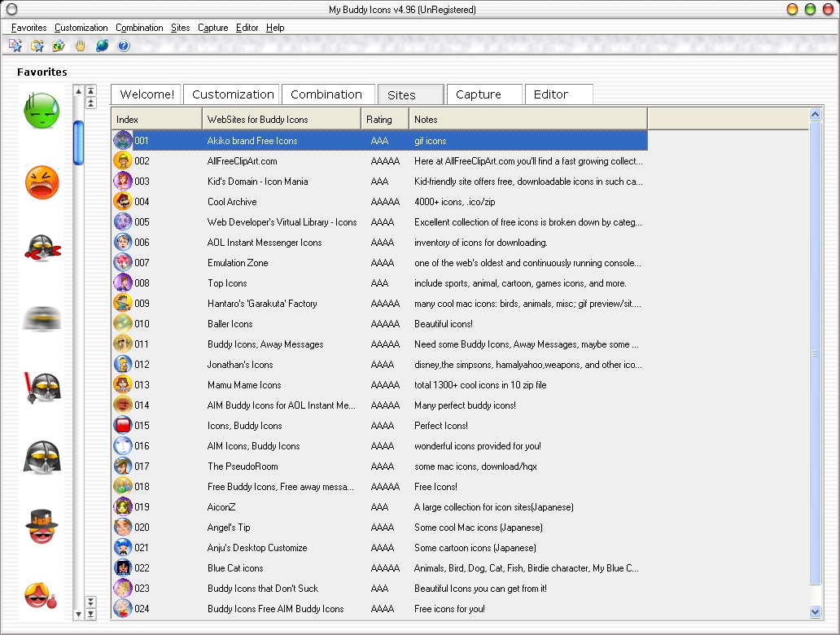Click the site icon for row 019
Screen dimensions: 840x635
point(123,507)
